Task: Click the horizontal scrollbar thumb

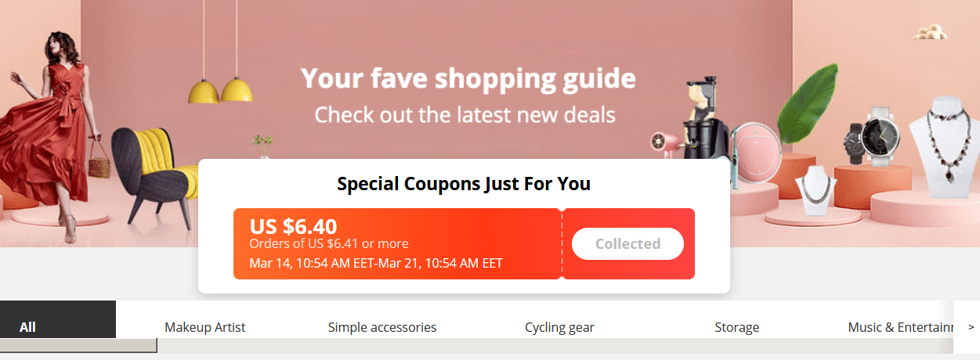Action: pos(78,346)
